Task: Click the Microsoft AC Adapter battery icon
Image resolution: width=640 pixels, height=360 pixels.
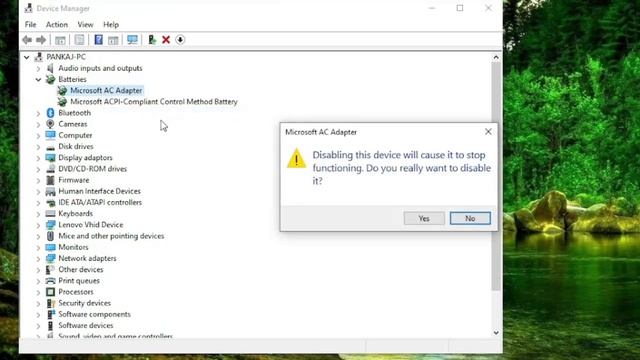Action: (x=62, y=90)
